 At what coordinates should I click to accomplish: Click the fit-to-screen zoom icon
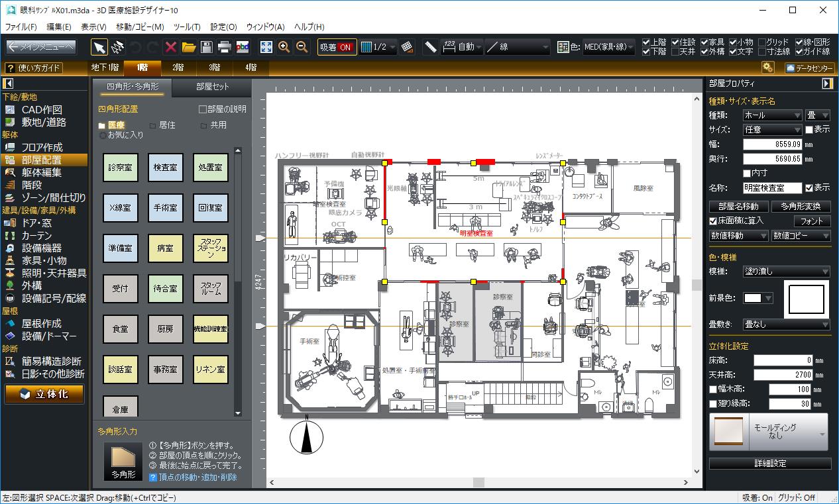point(266,47)
